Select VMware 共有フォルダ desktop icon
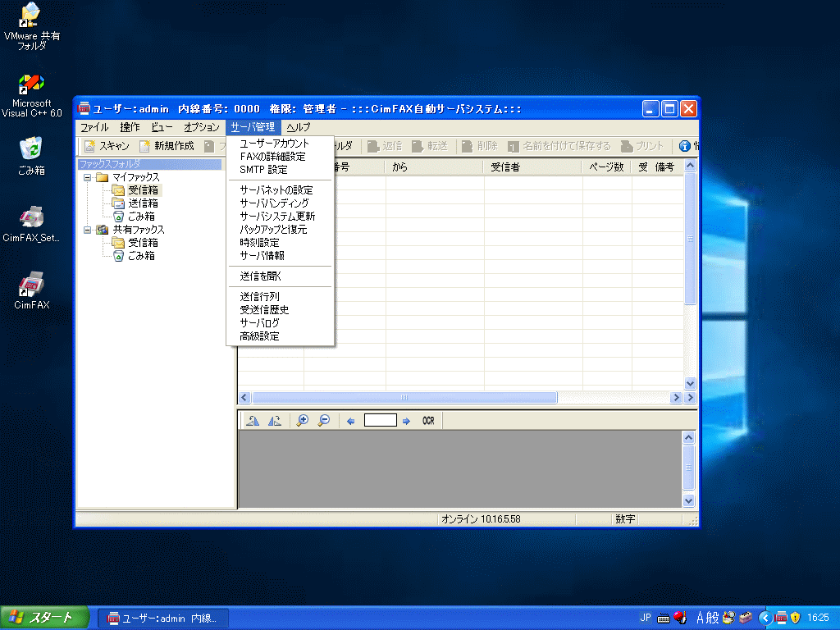Image resolution: width=840 pixels, height=630 pixels. coord(32,27)
